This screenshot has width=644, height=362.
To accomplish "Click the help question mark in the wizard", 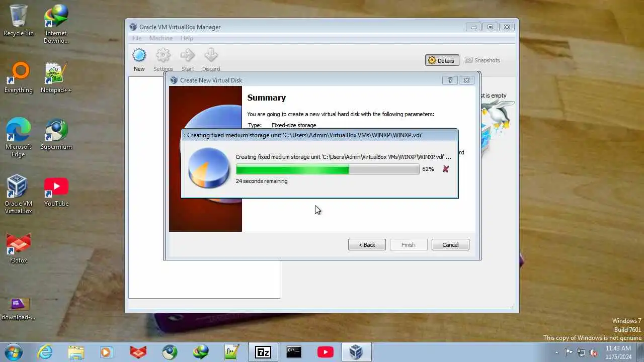I will [450, 80].
